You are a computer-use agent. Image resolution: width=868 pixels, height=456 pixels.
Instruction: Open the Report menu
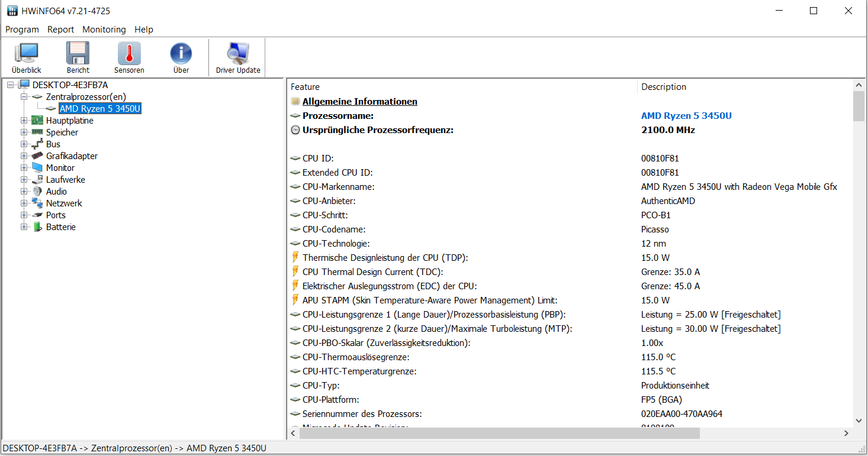pos(60,30)
